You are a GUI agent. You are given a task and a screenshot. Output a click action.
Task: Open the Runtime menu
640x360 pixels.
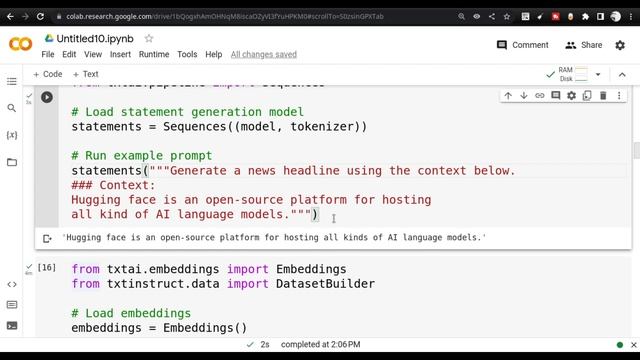click(x=154, y=54)
